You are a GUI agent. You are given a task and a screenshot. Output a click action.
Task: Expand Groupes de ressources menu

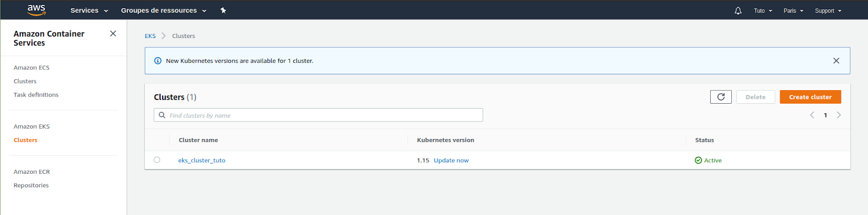(163, 10)
